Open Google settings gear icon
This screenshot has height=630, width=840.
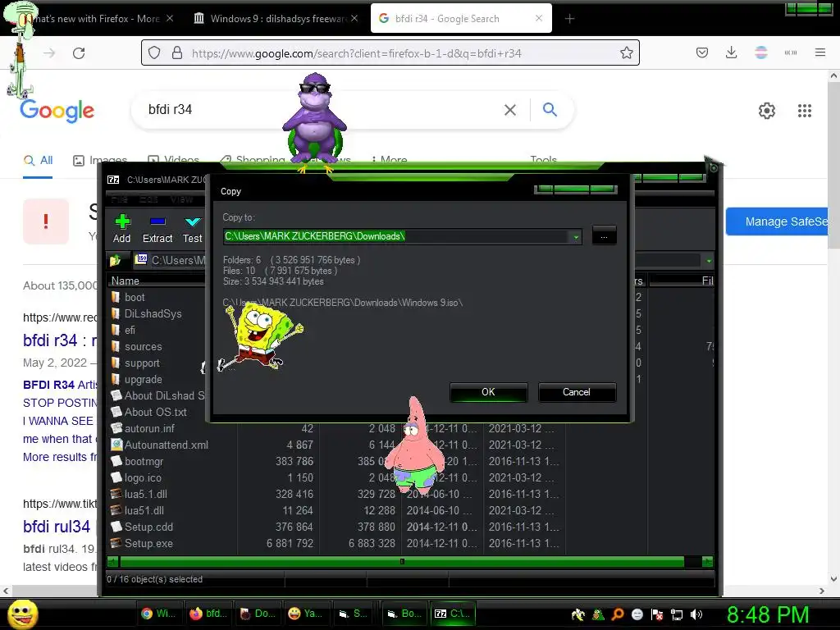click(x=767, y=111)
